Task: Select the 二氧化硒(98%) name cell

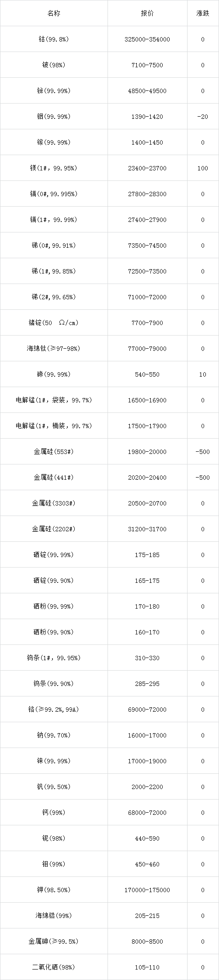Action: pyautogui.click(x=54, y=967)
